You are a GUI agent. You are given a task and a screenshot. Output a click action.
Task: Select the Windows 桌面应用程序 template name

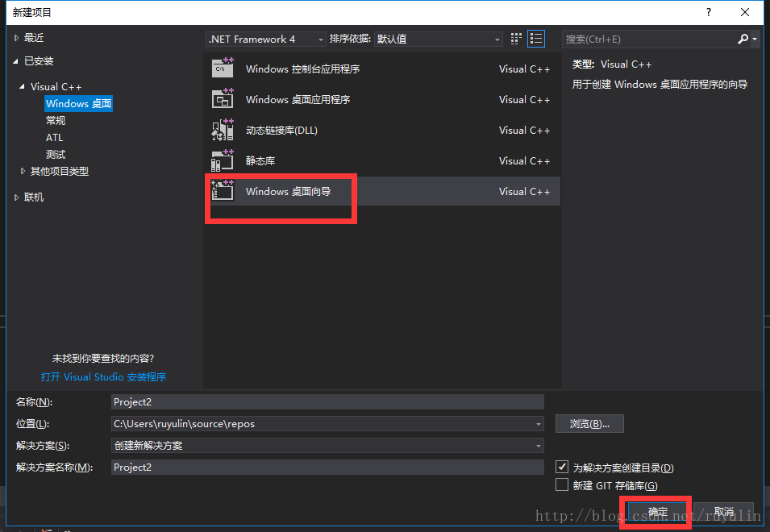(298, 100)
